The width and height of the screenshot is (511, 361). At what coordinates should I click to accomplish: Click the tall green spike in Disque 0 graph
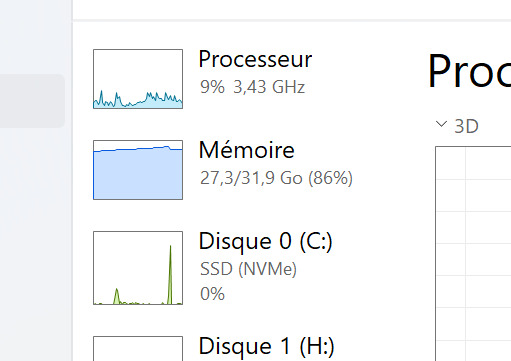170,273
